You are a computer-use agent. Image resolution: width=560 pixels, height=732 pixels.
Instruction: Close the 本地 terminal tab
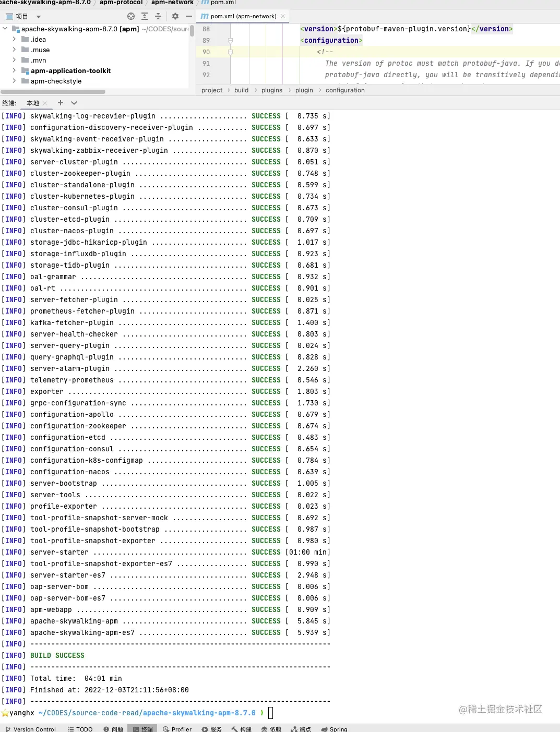click(45, 103)
